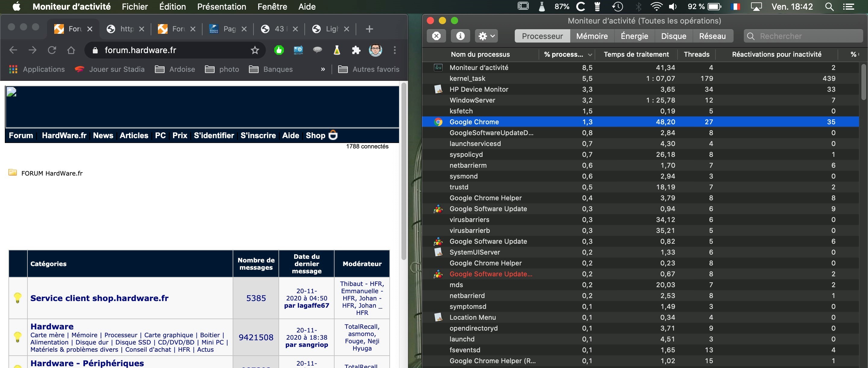Click the Time Machine menu bar icon
Image resolution: width=868 pixels, height=368 pixels.
[x=617, y=7]
